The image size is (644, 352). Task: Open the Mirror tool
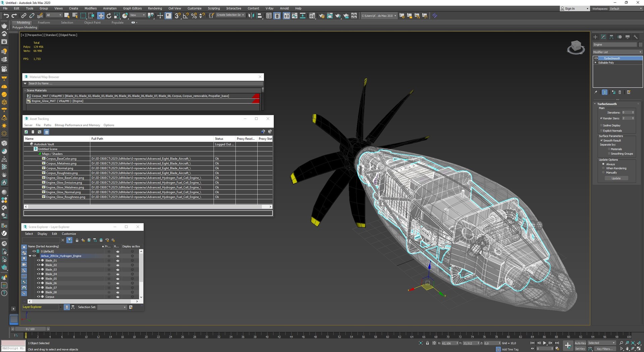251,15
